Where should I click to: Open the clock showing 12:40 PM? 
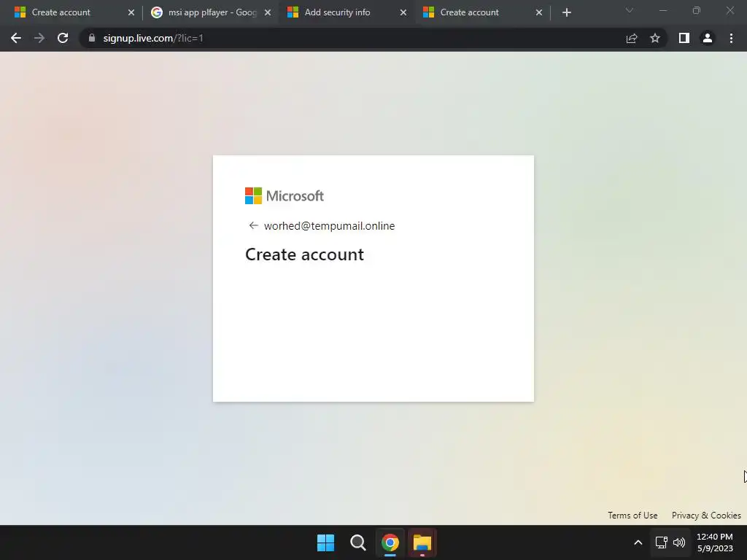click(x=715, y=542)
